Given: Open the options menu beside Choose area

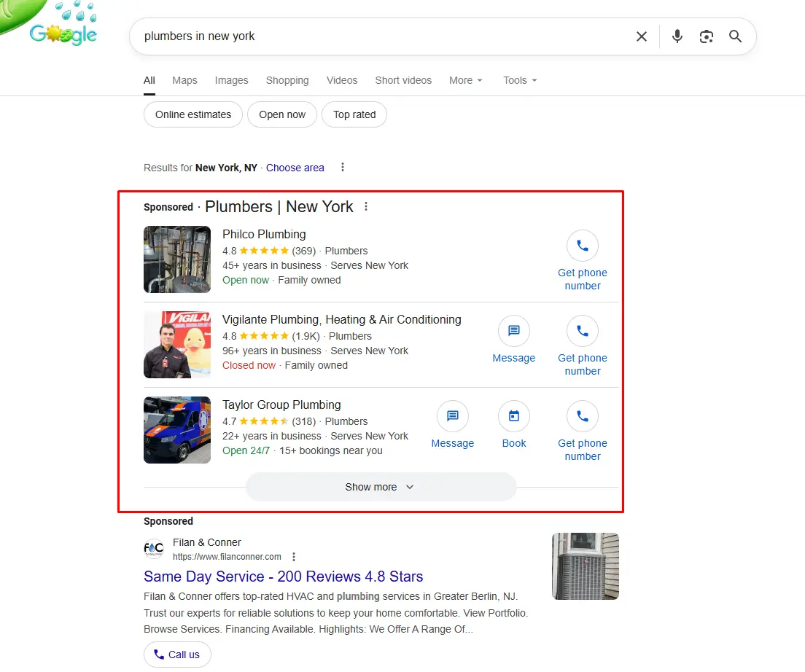Looking at the screenshot, I should 343,167.
